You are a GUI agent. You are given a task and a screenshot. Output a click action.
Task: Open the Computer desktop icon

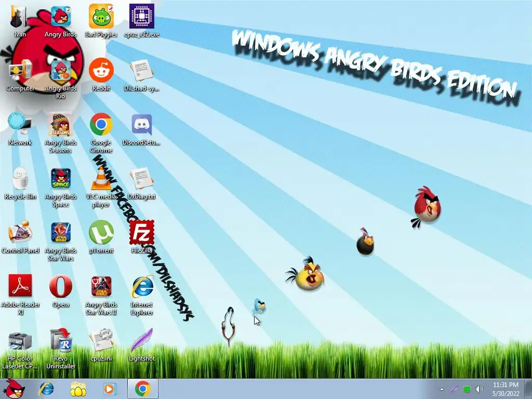[20, 71]
